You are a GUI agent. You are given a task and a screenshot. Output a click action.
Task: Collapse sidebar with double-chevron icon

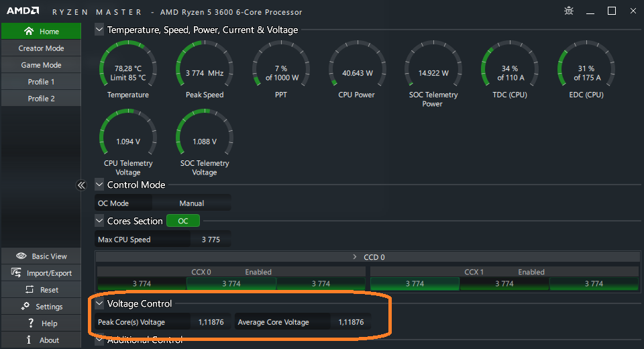tap(81, 185)
